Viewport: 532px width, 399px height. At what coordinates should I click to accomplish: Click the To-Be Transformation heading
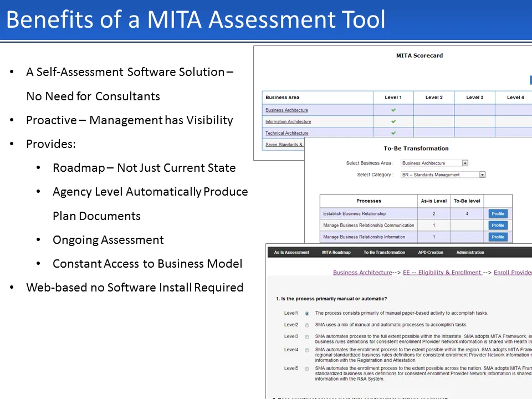click(x=416, y=149)
